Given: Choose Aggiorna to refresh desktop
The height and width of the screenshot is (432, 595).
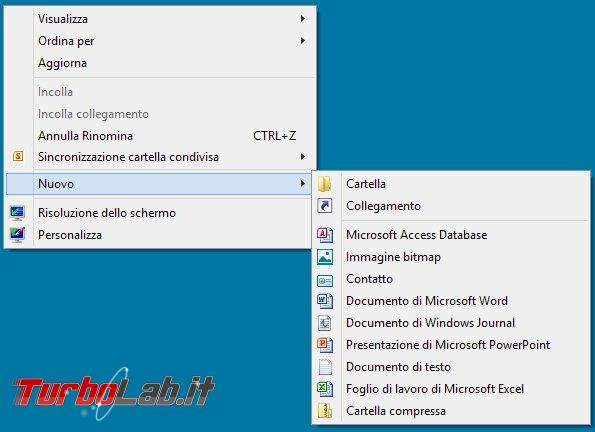Looking at the screenshot, I should click(x=159, y=63).
